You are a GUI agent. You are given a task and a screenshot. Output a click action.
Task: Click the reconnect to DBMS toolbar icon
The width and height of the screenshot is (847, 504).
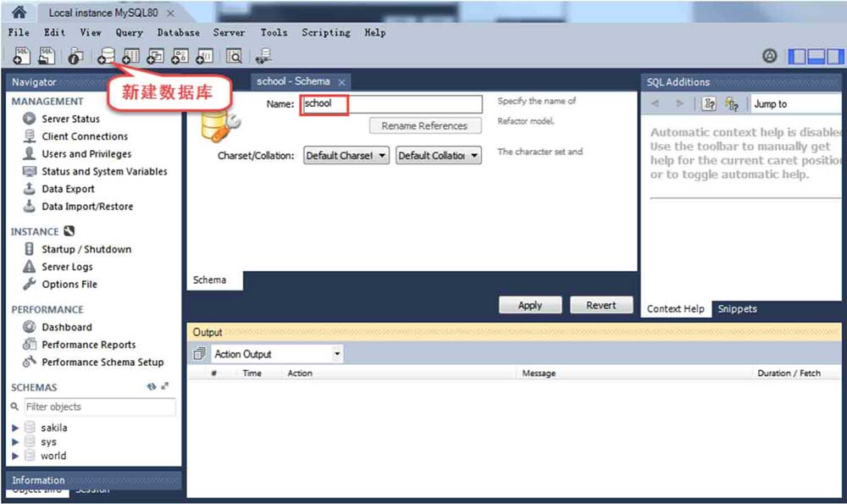pos(264,56)
